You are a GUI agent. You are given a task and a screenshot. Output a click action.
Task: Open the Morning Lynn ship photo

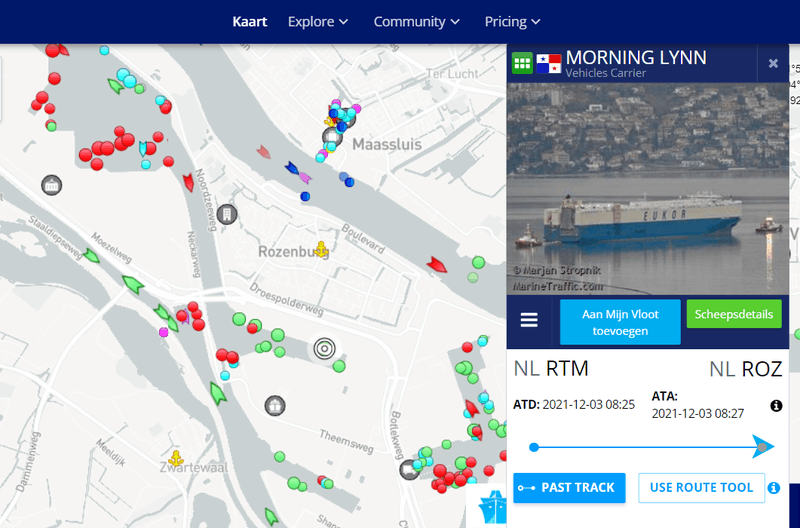coord(647,189)
